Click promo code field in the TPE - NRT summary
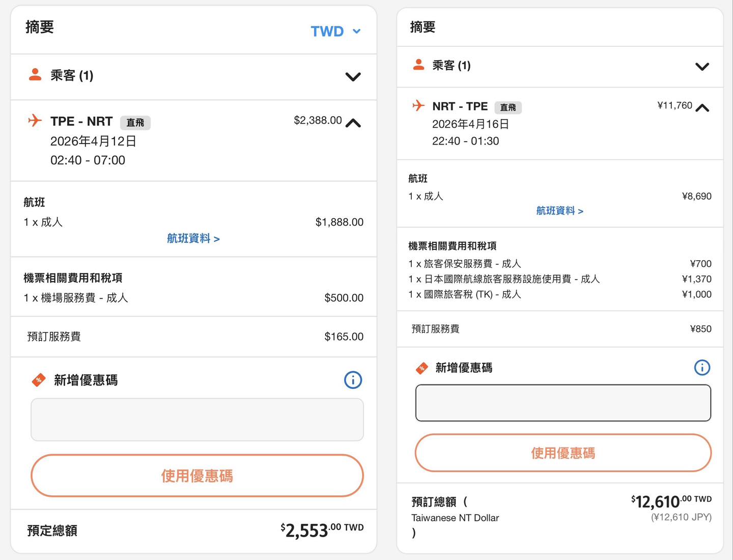The width and height of the screenshot is (733, 560). [197, 419]
